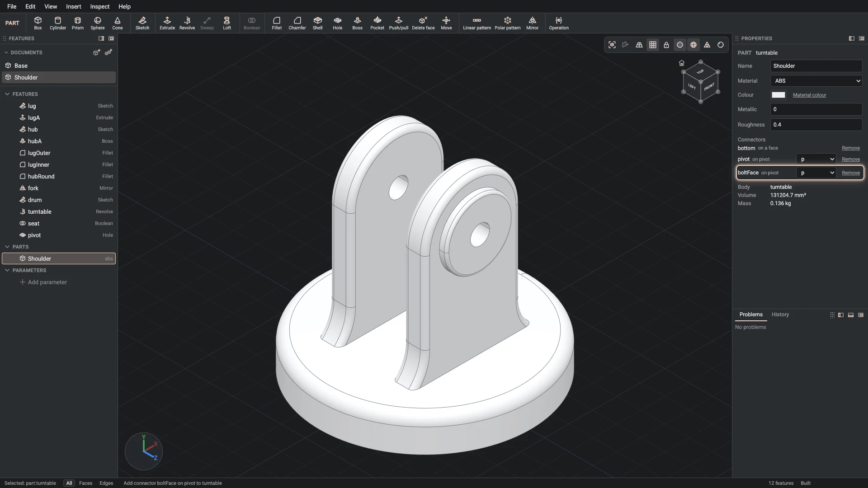The image size is (868, 488).
Task: Edit the Roughness value field
Action: [x=816, y=125]
